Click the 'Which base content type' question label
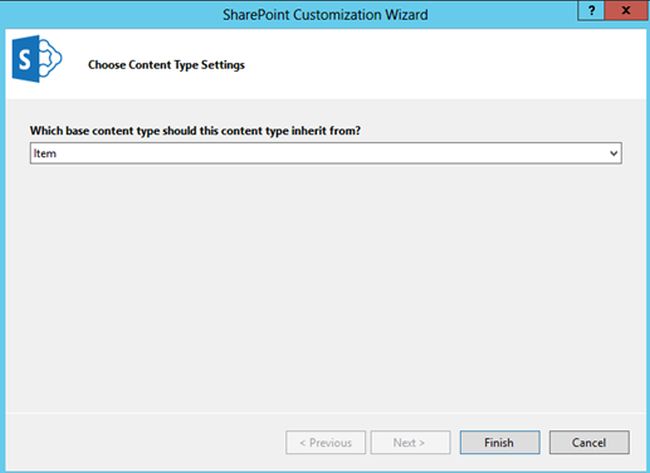This screenshot has width=650, height=473. (x=195, y=131)
